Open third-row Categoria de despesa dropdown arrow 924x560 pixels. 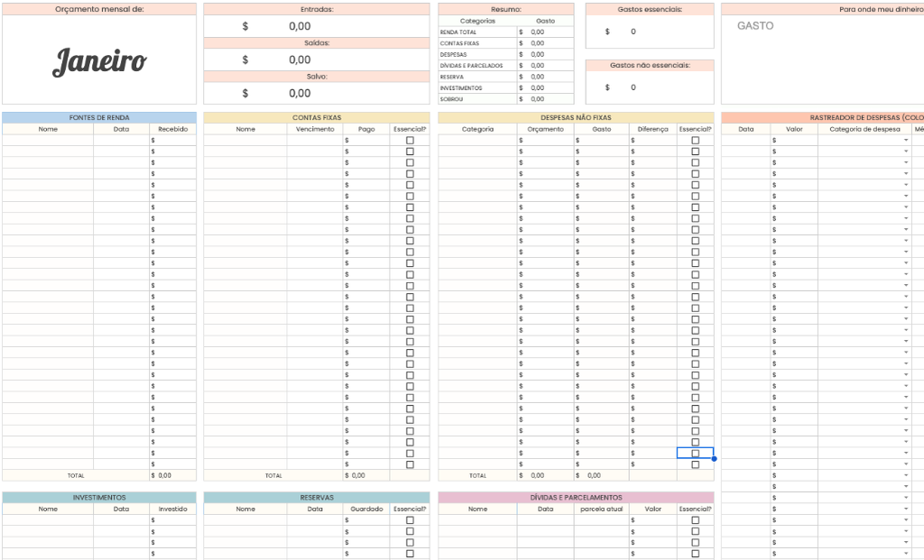(x=906, y=163)
